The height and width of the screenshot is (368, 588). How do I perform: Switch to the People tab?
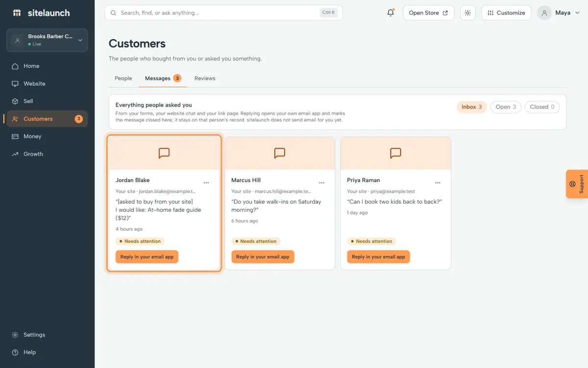[x=123, y=79]
